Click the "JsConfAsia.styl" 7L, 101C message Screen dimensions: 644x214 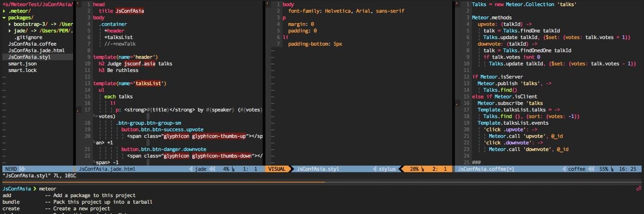(x=40, y=176)
